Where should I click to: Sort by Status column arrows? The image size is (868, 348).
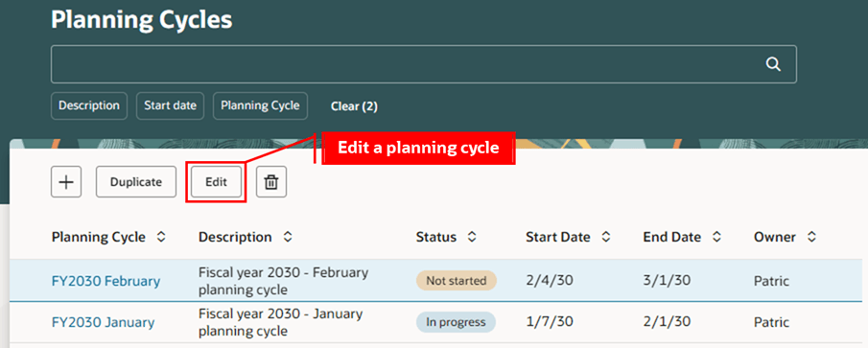[472, 238]
